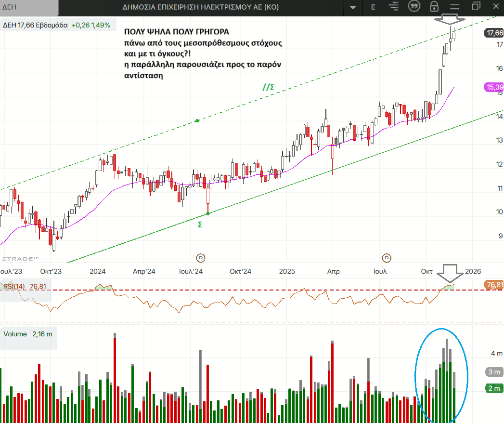Click the dividend 'D' marker near Ιουλ 2025
This screenshot has height=423, width=504.
[x=386, y=257]
